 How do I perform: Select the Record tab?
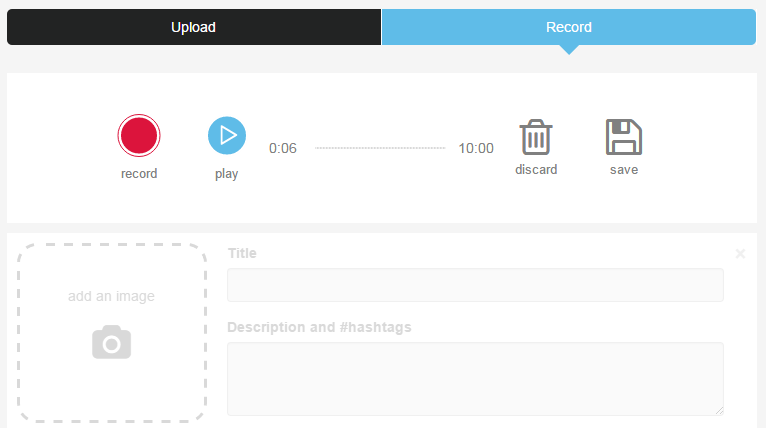569,27
